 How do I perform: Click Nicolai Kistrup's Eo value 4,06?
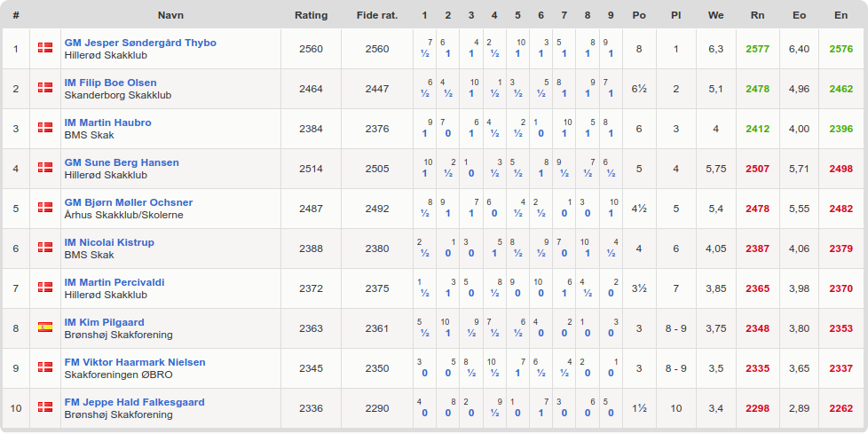tap(799, 249)
